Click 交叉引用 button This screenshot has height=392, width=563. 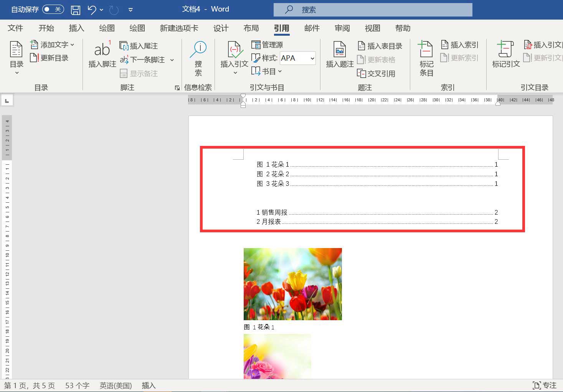376,73
